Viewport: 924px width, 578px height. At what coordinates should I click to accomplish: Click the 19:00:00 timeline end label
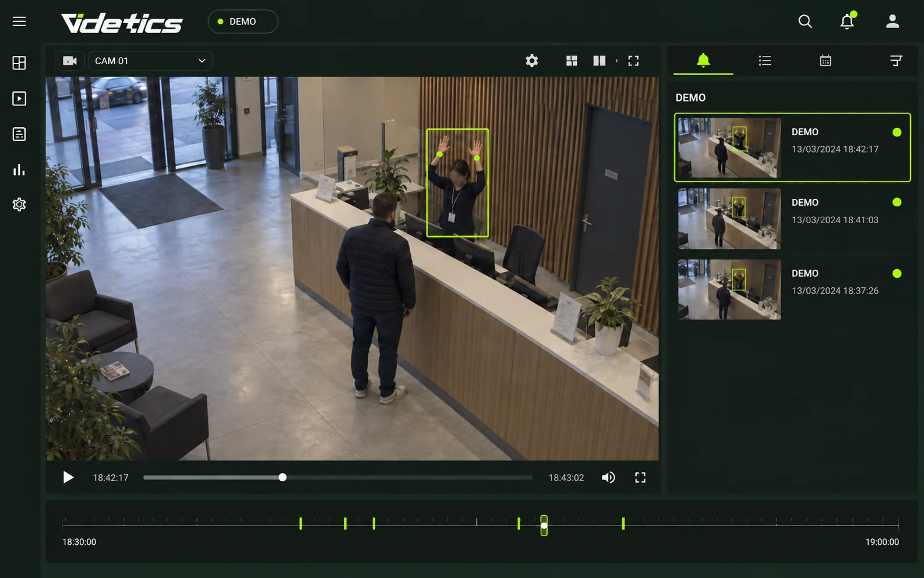point(882,542)
